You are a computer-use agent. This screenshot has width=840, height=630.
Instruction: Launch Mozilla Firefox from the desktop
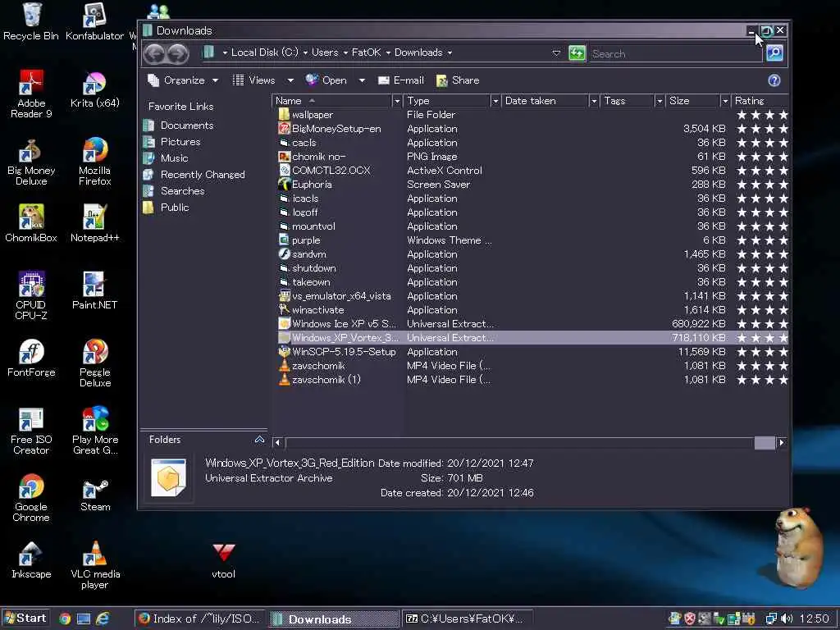pyautogui.click(x=94, y=162)
